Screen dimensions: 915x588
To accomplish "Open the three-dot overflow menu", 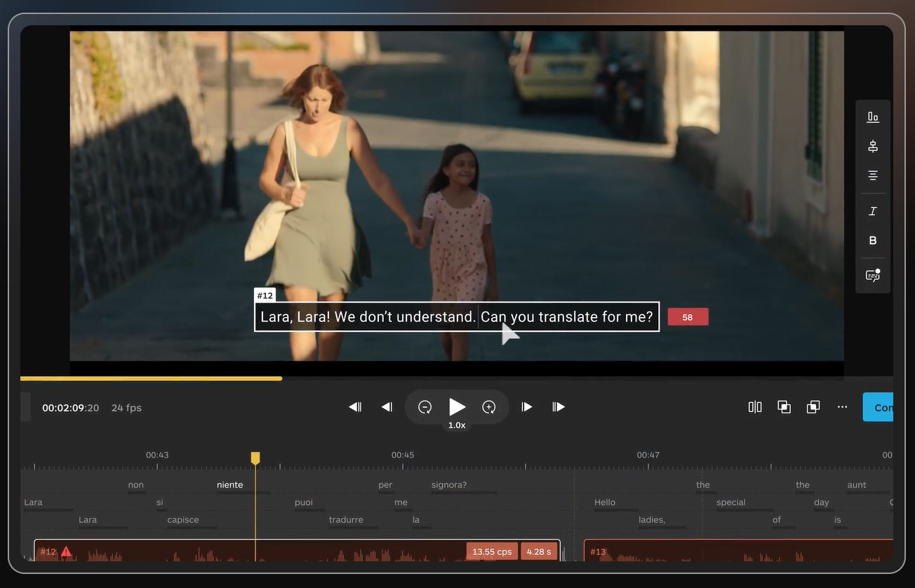I will (x=842, y=406).
